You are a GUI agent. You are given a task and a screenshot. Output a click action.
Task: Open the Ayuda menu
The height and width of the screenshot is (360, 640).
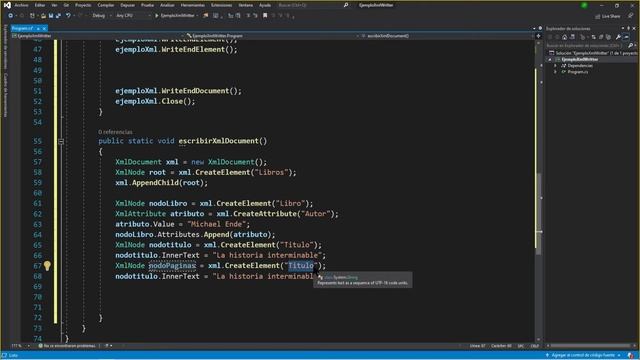[x=265, y=5]
